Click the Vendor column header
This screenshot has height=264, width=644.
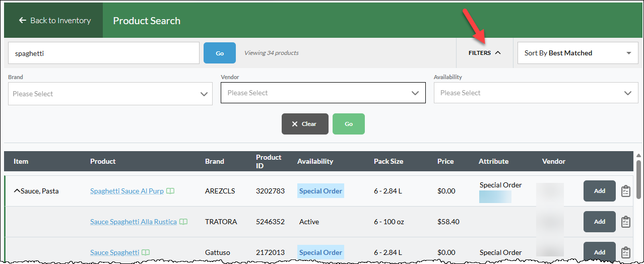click(554, 161)
